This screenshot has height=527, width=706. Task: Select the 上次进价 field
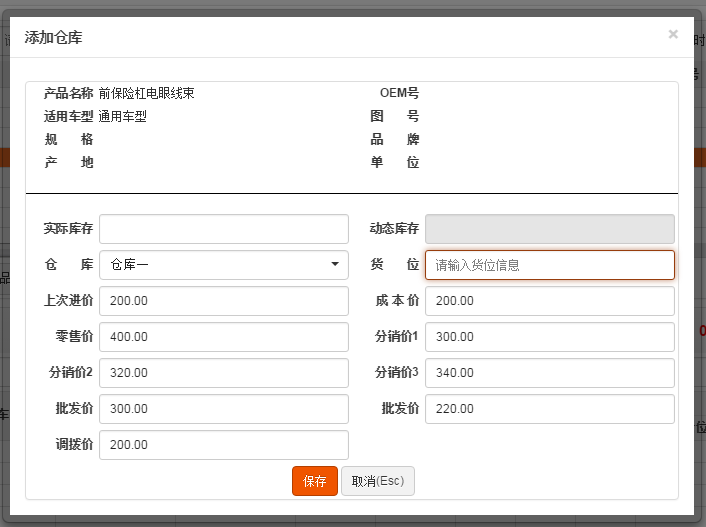coord(223,301)
